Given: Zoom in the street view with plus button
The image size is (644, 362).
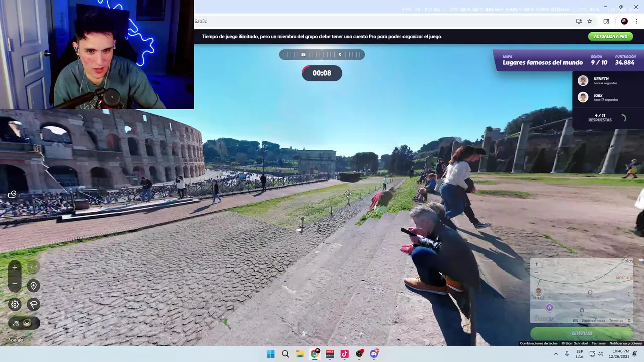Looking at the screenshot, I should [15, 267].
